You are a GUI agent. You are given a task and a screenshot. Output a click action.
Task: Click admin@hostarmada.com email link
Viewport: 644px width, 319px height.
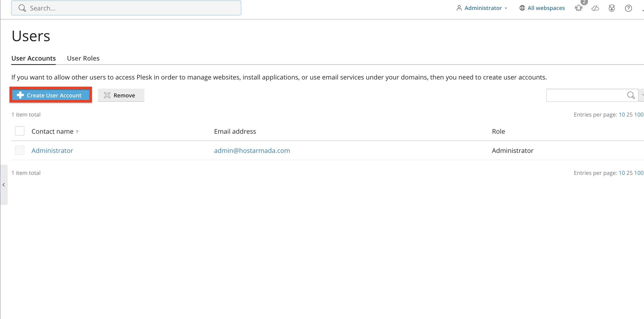point(252,151)
